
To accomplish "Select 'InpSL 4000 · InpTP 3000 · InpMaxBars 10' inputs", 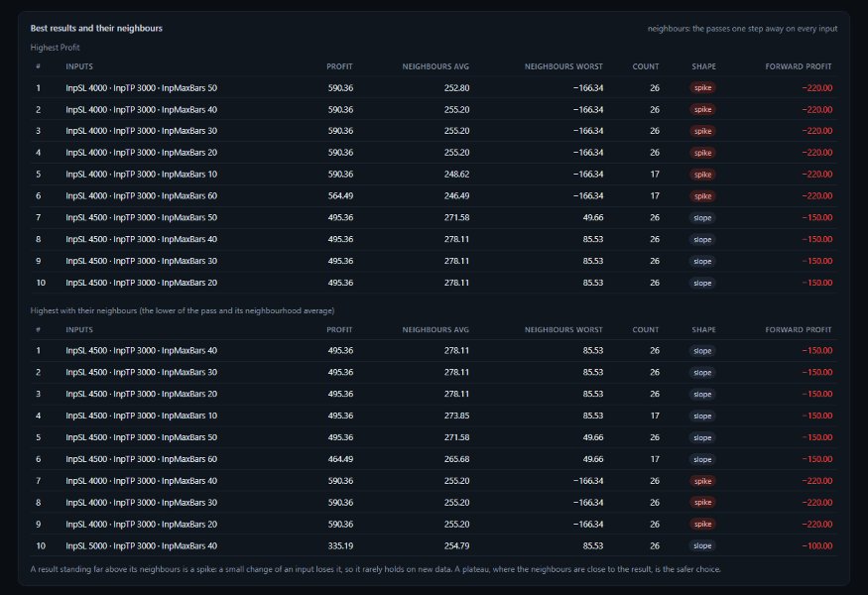I will 141,175.
